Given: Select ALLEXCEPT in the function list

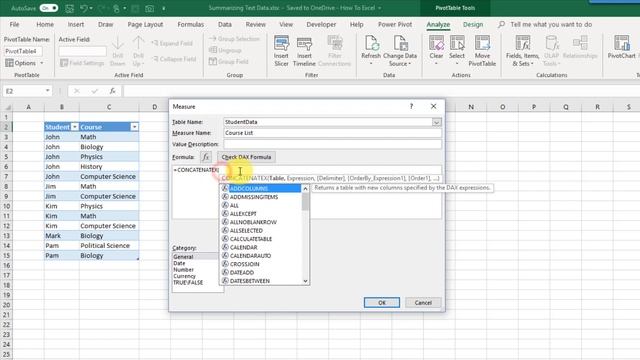Looking at the screenshot, I should point(261,213).
